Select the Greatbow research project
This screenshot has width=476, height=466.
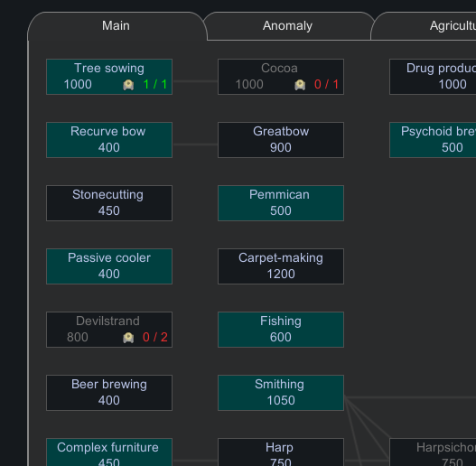281,140
